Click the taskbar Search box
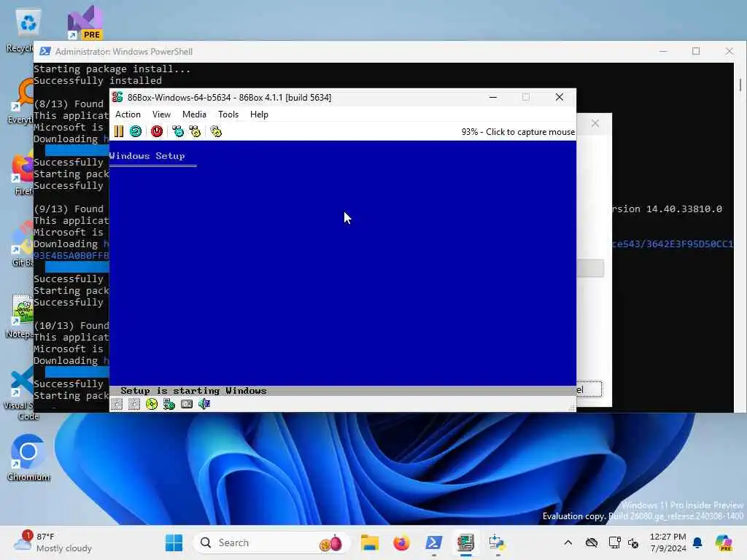Viewport: 747px width, 560px height. pyautogui.click(x=271, y=542)
